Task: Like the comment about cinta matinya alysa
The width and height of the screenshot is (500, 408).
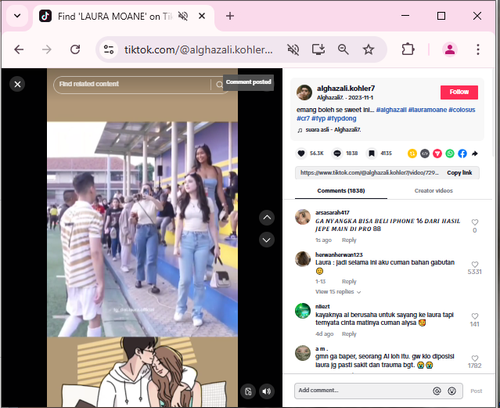Action: click(x=475, y=316)
